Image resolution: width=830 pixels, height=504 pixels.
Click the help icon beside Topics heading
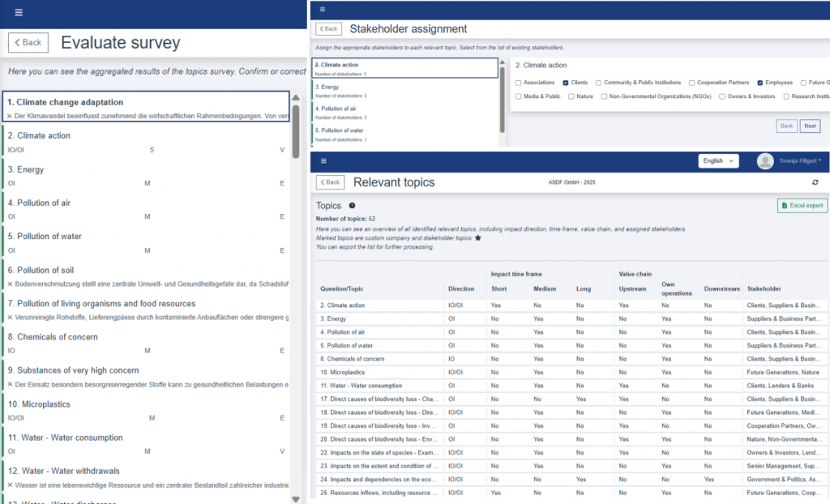[x=352, y=206]
